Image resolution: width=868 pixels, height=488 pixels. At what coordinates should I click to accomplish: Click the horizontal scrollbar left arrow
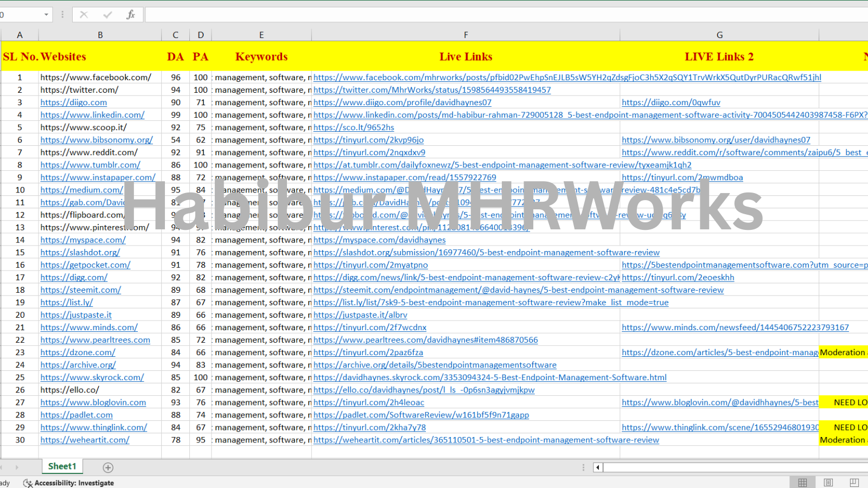(x=598, y=467)
